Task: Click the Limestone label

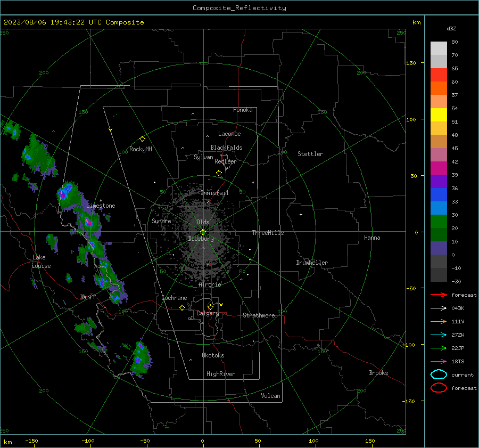Action: tap(101, 206)
